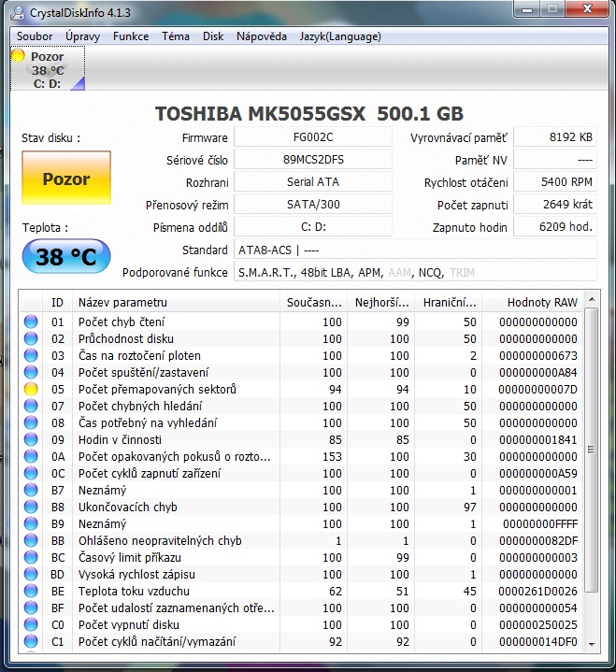Click the yellow status dot in disk tab
616x672 pixels.
[x=19, y=56]
